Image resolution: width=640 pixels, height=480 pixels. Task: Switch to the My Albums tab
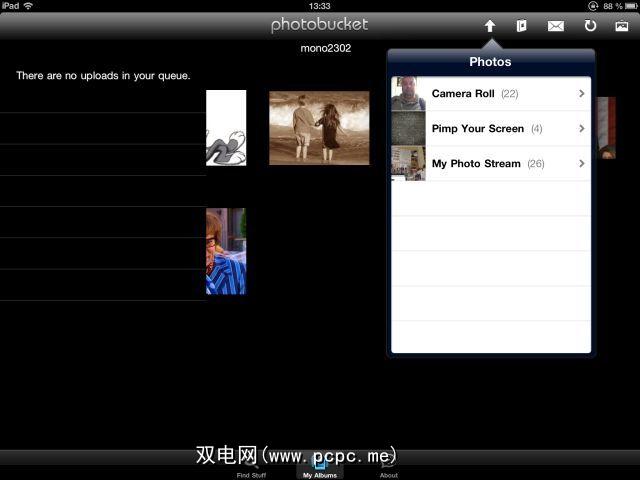[320, 467]
